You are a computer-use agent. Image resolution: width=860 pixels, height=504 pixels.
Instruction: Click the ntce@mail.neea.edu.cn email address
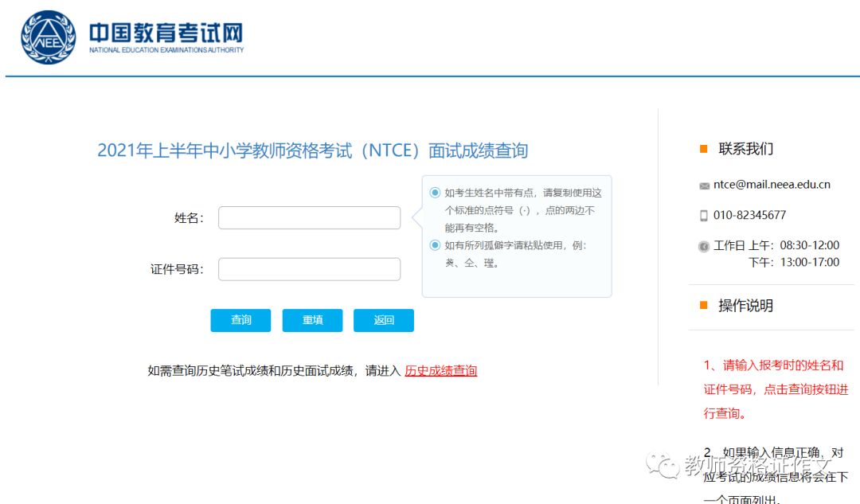coord(772,185)
